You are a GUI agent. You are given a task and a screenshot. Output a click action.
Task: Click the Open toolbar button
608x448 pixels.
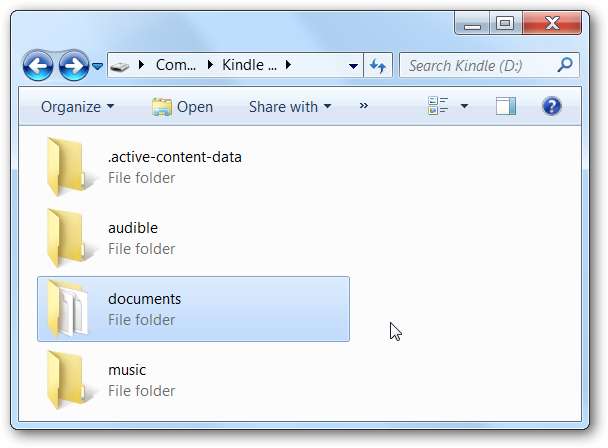(183, 106)
